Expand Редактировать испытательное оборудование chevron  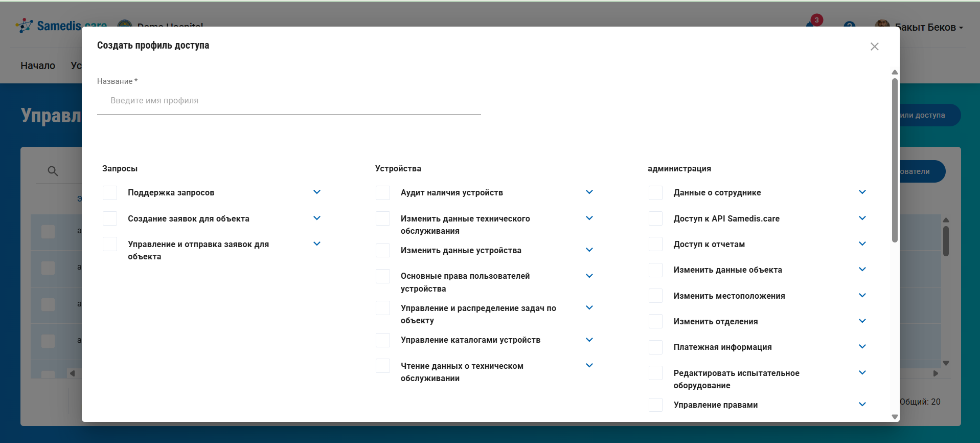coord(862,372)
